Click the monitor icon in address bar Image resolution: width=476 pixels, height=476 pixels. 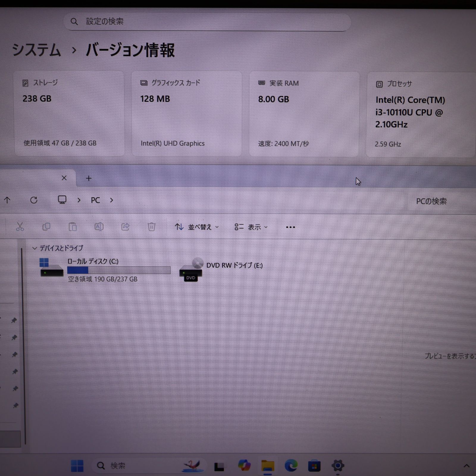62,200
